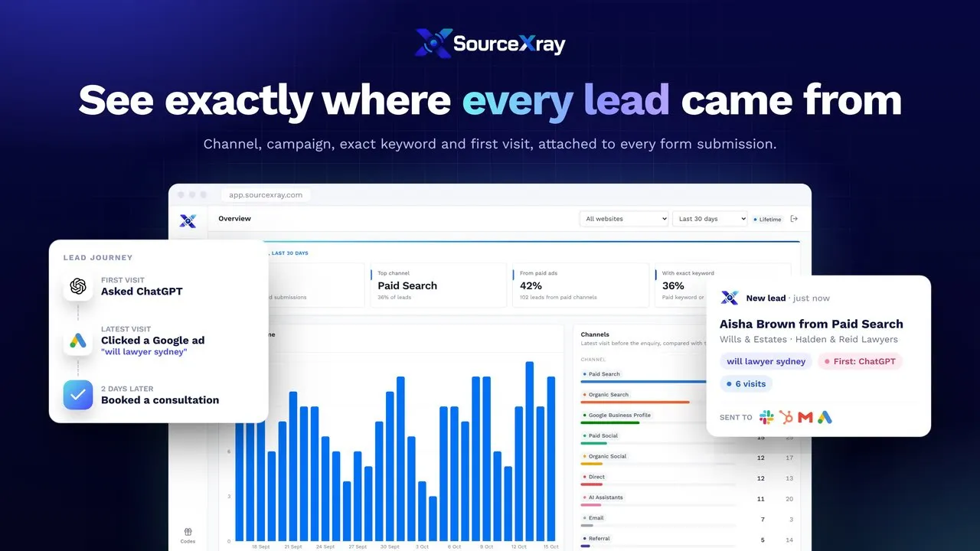Click the HubSpot icon in Sent To row
Image resolution: width=980 pixels, height=551 pixels.
coord(786,417)
